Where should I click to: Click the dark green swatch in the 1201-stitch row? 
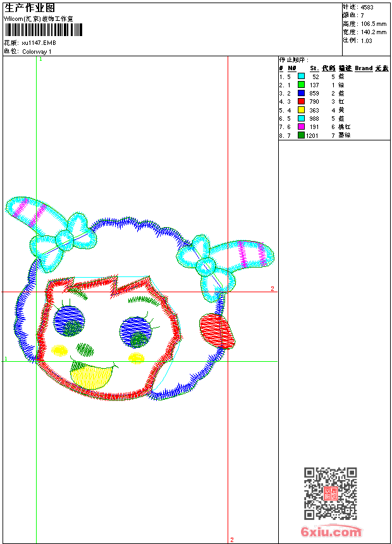pos(301,135)
